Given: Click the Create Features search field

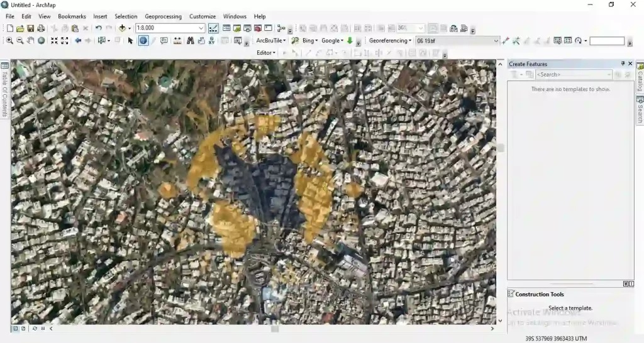Looking at the screenshot, I should pos(574,74).
